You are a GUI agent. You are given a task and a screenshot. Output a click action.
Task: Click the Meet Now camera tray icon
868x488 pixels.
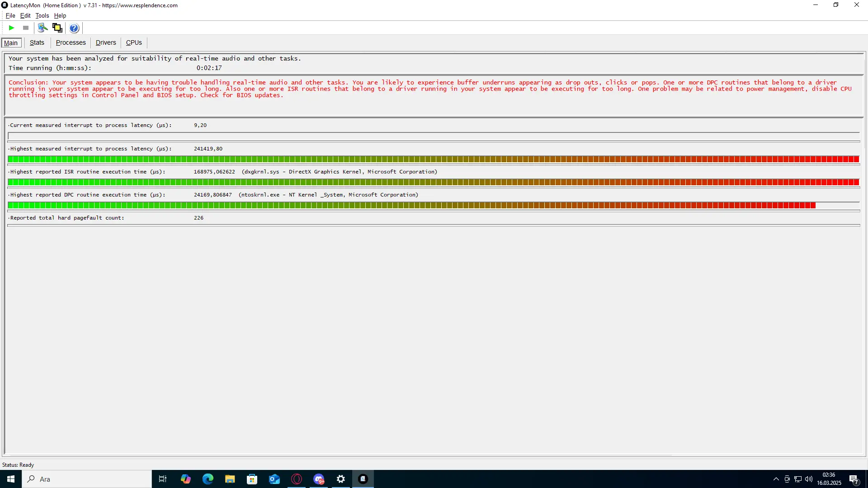pyautogui.click(x=787, y=479)
